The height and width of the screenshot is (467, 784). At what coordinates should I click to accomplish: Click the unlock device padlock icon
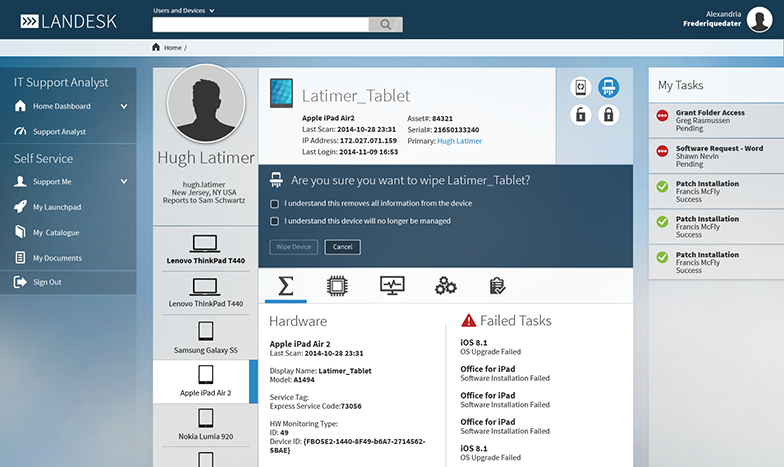pyautogui.click(x=580, y=115)
